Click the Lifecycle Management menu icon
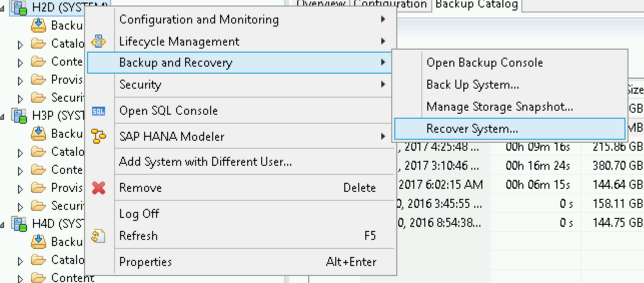 tap(99, 42)
